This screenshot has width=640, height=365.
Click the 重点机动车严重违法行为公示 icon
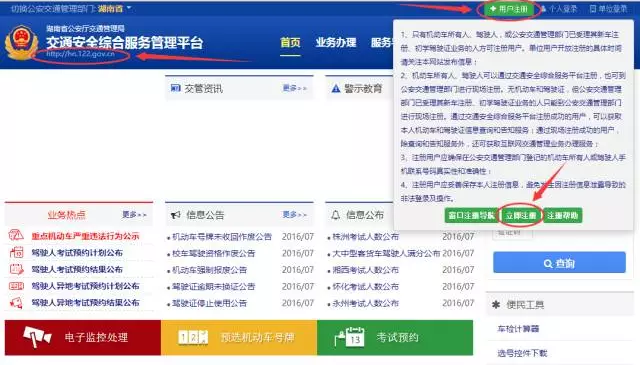[x=16, y=235]
